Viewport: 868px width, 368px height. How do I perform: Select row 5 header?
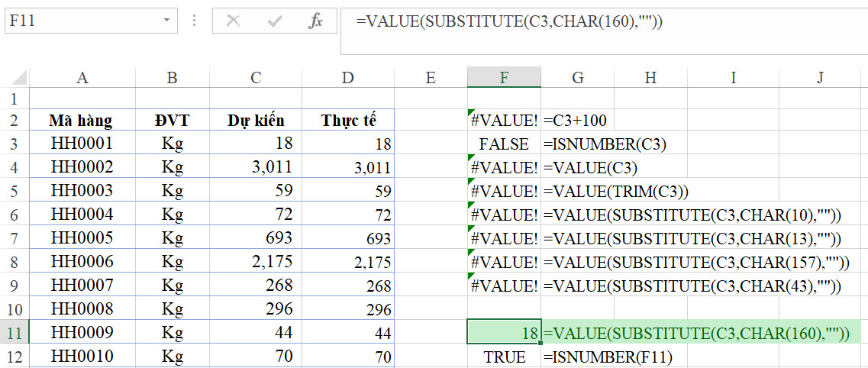coord(15,191)
